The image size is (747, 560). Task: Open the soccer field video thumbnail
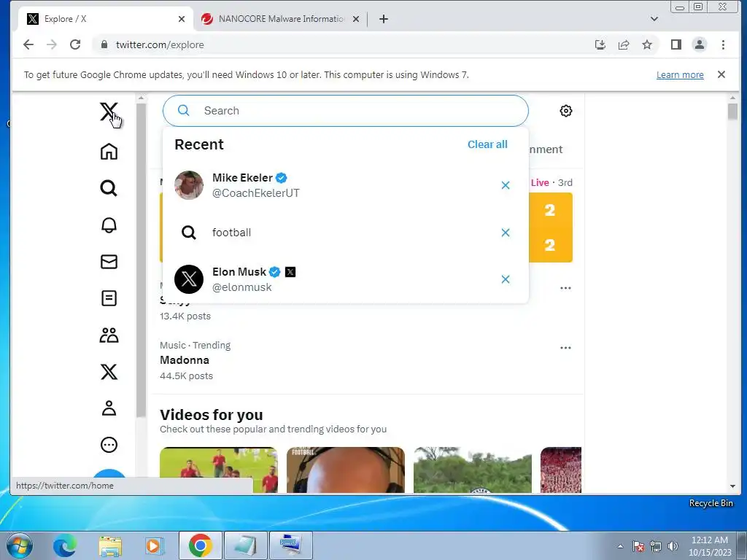pos(219,470)
